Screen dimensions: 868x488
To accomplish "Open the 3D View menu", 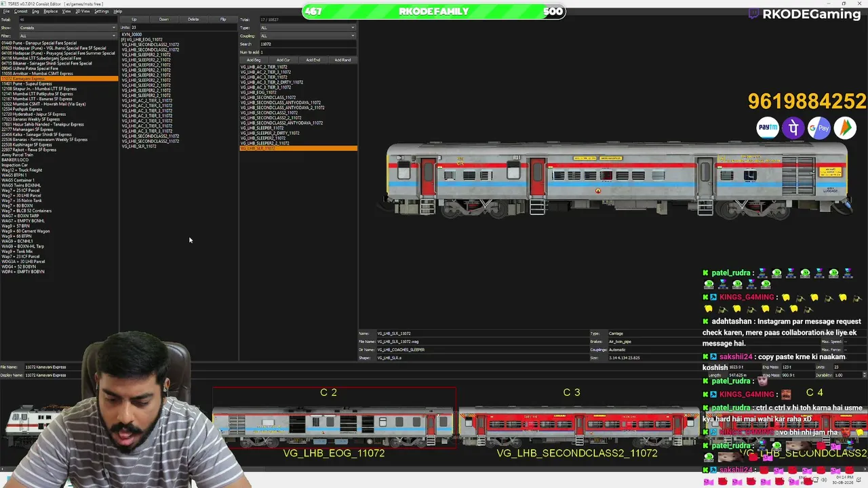I will pos(82,12).
